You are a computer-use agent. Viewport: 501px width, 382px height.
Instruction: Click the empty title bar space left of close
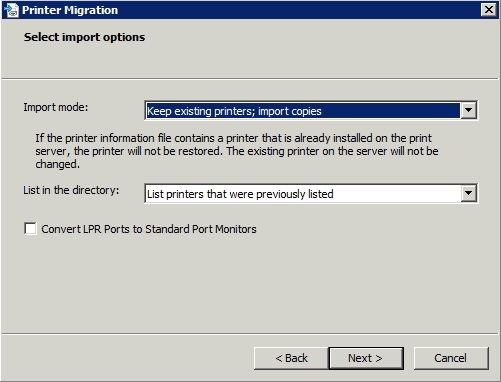[x=300, y=10]
